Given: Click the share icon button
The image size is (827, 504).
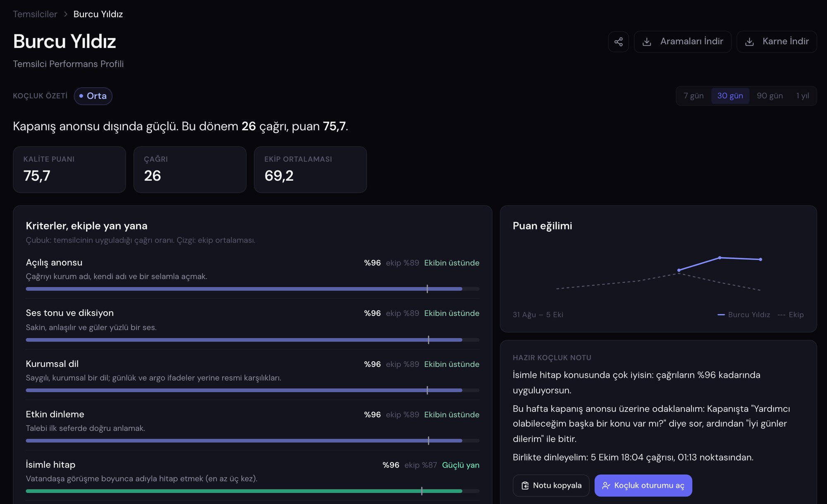Looking at the screenshot, I should (x=618, y=42).
